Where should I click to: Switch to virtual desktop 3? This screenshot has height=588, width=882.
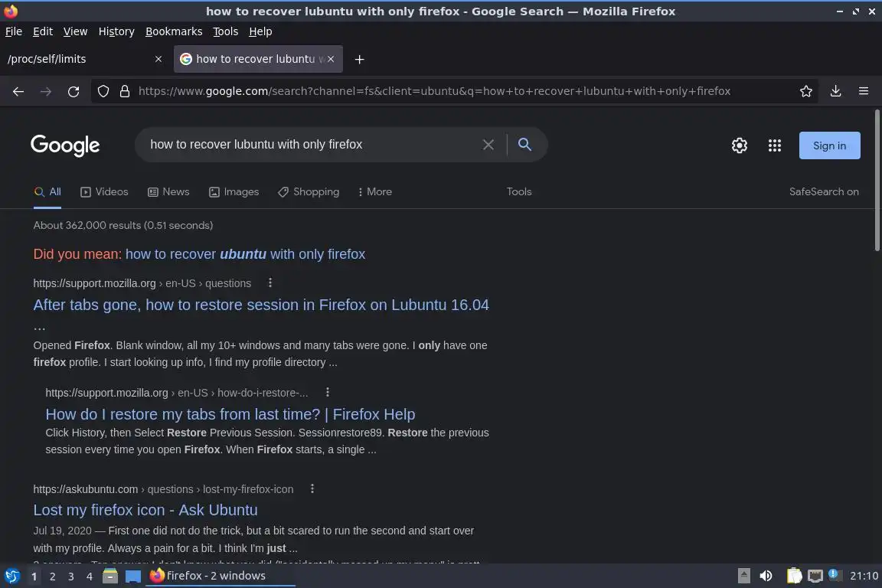pos(71,577)
